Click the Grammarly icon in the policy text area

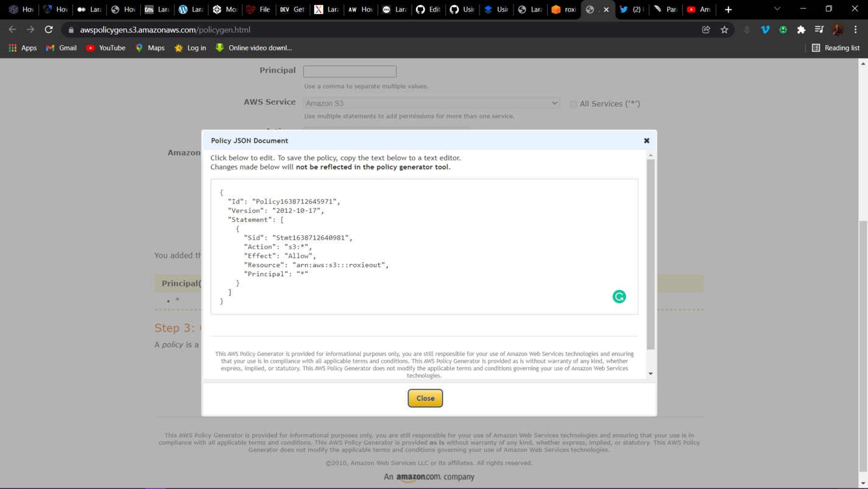click(619, 296)
